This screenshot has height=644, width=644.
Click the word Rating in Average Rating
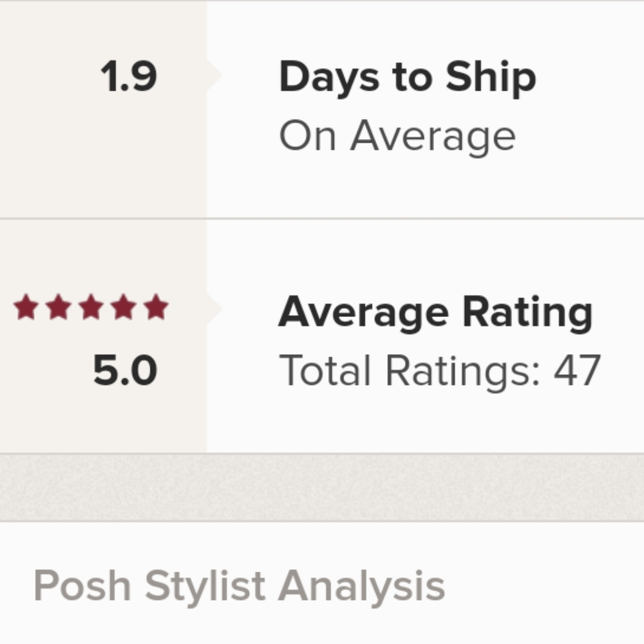pos(528,312)
